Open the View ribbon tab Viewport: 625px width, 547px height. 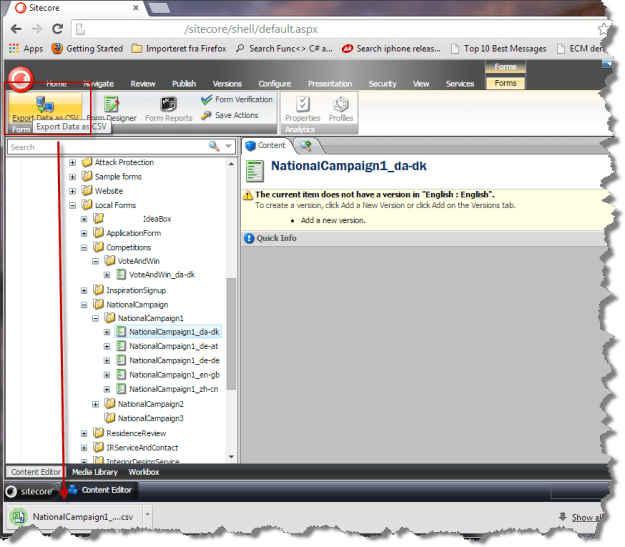[x=421, y=84]
